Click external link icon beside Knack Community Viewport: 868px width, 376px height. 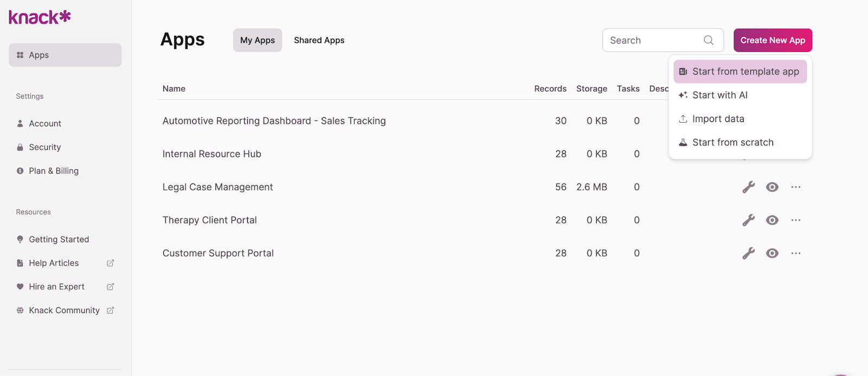click(111, 310)
